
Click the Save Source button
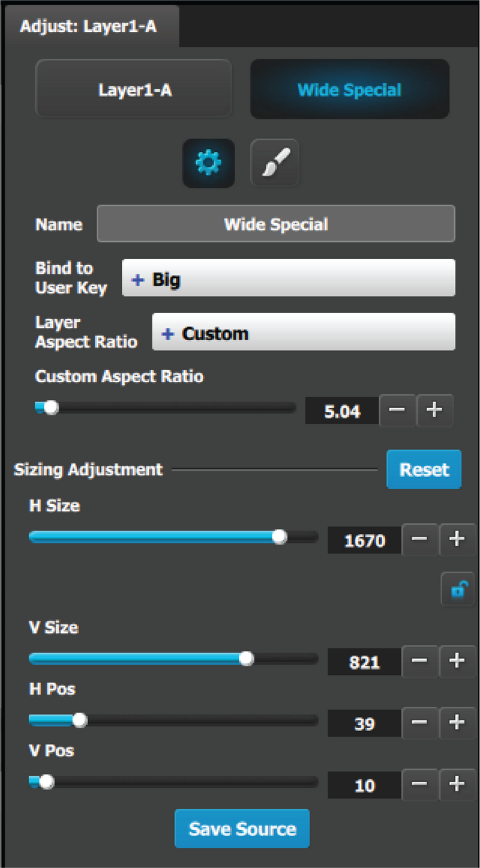(242, 829)
